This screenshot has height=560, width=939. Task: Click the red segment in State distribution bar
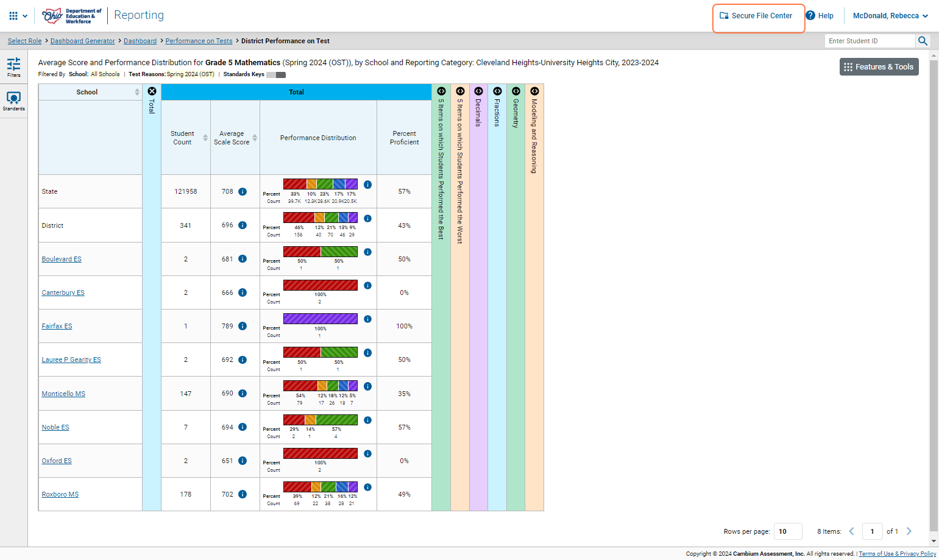point(295,184)
